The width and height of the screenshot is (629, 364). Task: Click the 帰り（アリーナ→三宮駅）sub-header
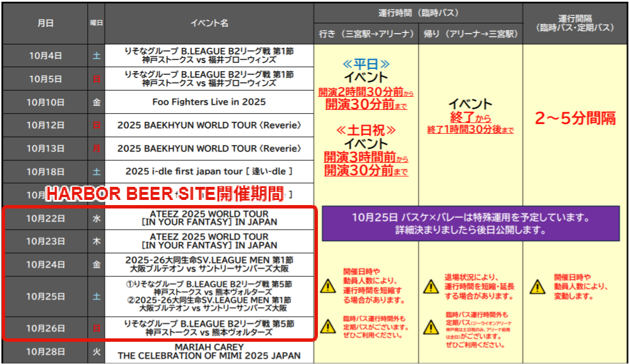click(x=470, y=34)
